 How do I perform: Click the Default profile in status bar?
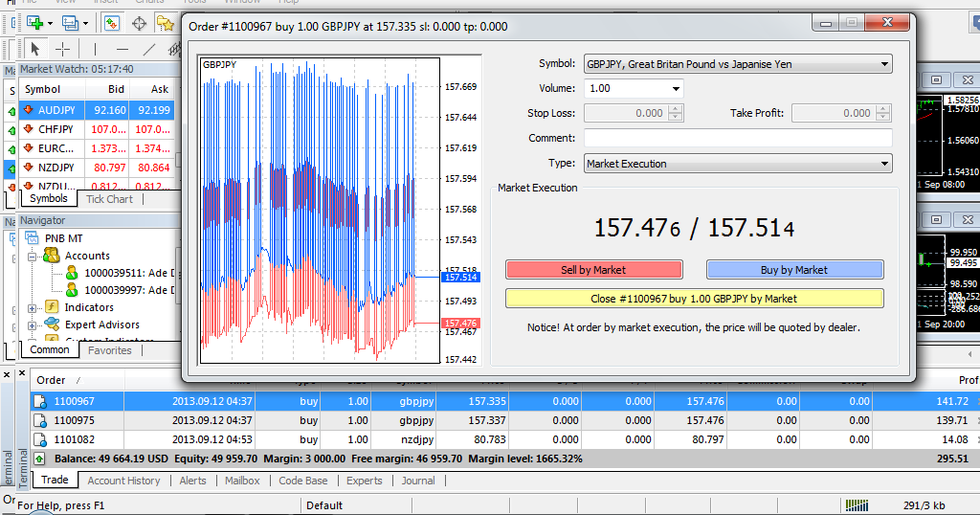(x=324, y=505)
